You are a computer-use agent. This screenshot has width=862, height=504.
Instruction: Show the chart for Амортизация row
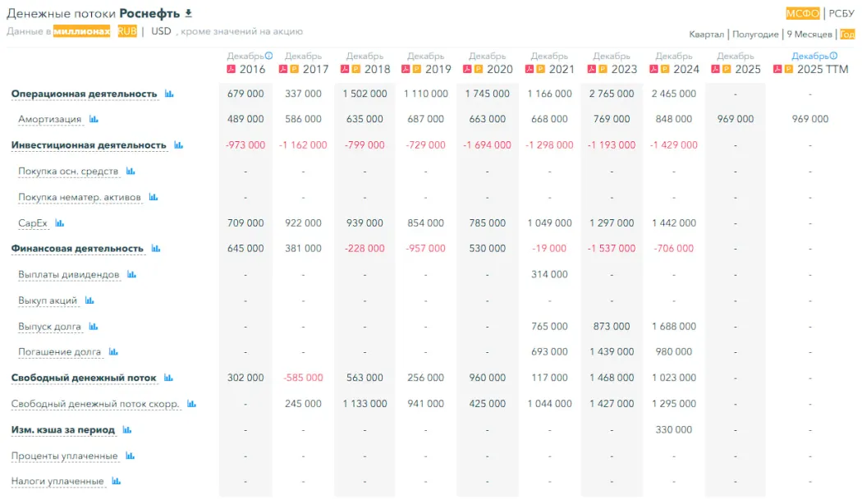[94, 119]
